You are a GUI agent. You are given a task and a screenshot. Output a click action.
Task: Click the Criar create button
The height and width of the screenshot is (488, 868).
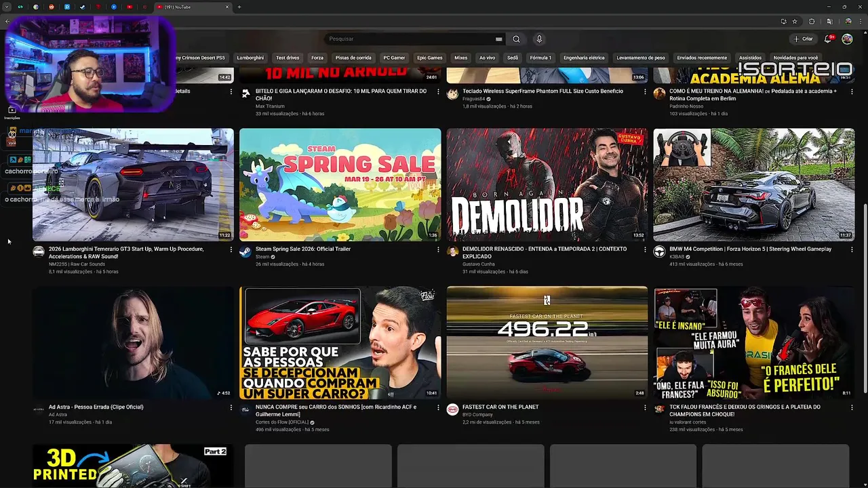803,39
